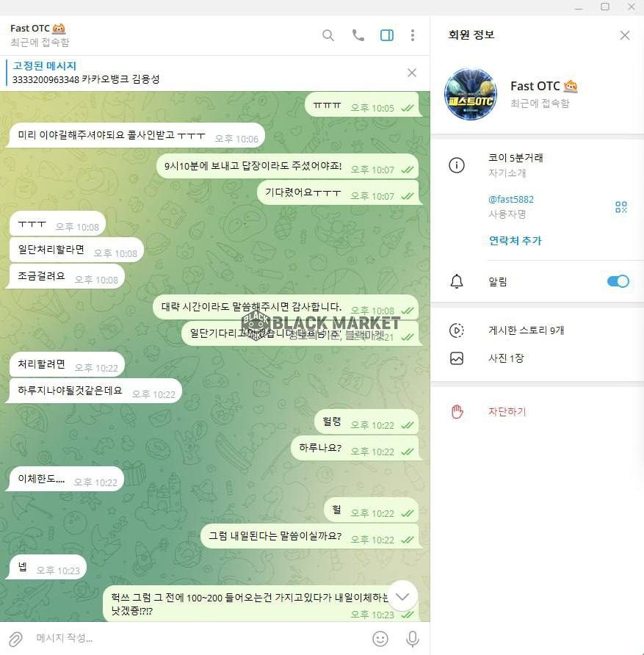Toggle the 알림 notification switch

tap(618, 281)
